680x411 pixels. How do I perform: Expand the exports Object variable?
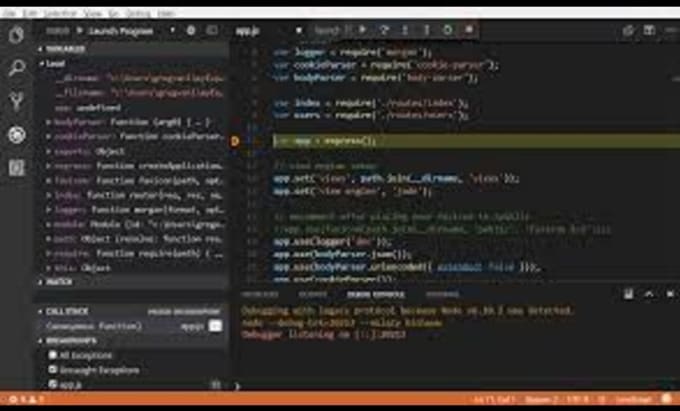coord(49,152)
